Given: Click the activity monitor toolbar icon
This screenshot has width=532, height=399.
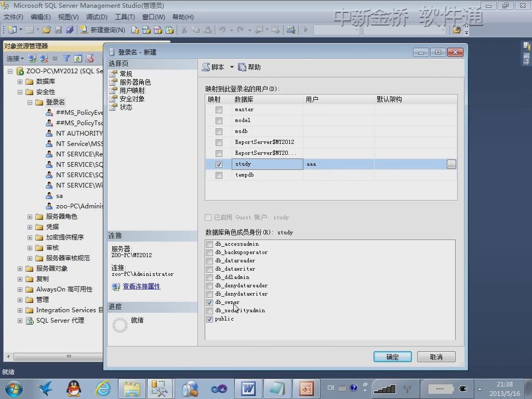Looking at the screenshot, I should pos(291,30).
